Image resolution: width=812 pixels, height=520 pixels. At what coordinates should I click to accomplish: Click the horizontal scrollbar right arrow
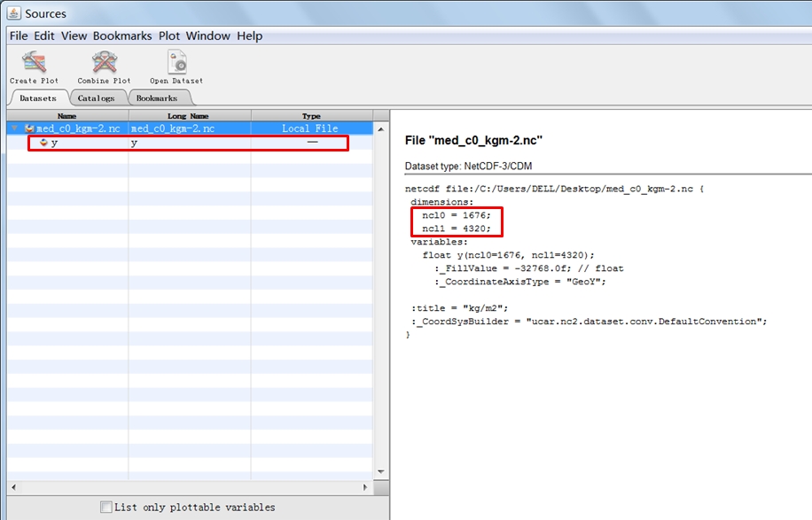(x=366, y=487)
